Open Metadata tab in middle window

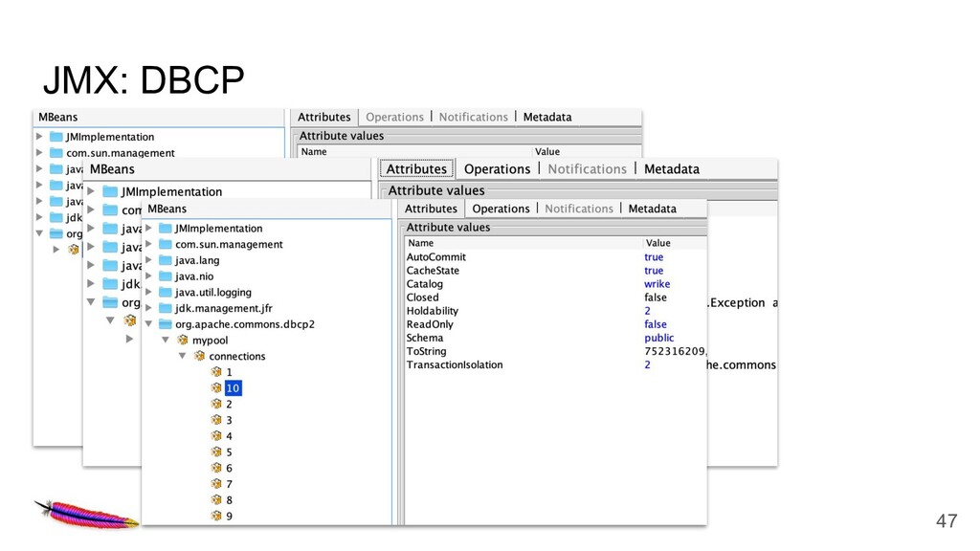click(671, 168)
